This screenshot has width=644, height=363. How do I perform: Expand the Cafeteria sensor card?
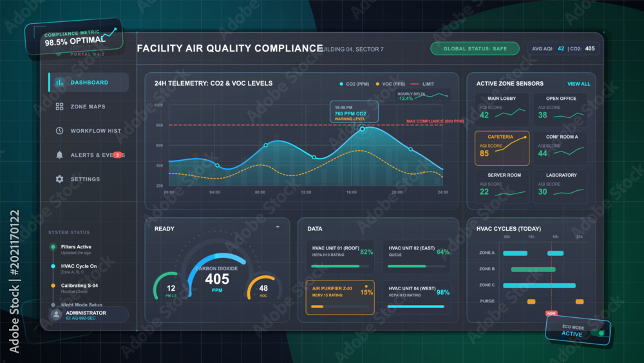click(x=502, y=148)
